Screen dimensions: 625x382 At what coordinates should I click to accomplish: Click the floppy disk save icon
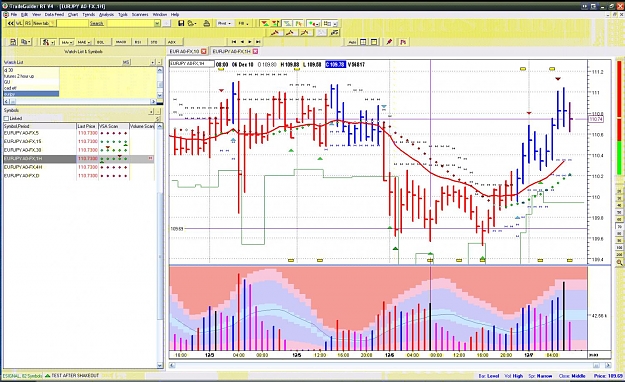tap(181, 24)
